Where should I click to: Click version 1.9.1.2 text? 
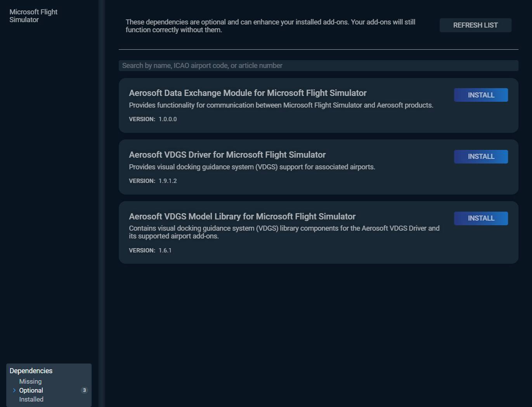(167, 181)
